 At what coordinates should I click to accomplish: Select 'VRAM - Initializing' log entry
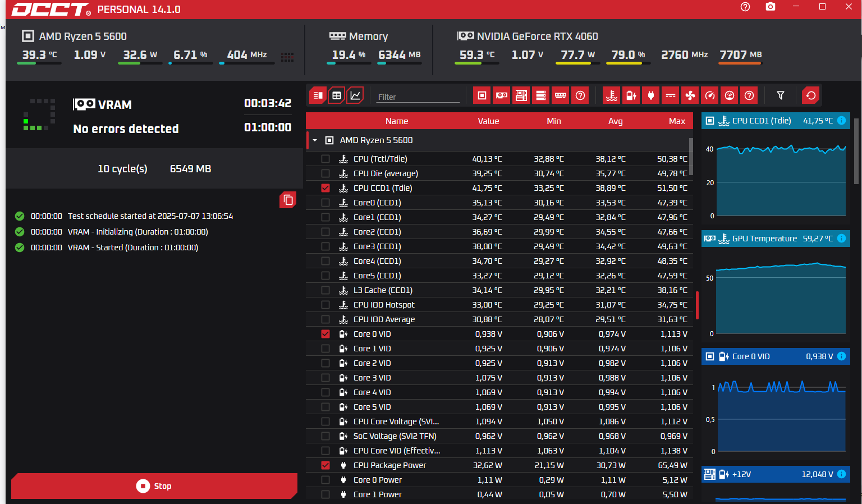point(138,232)
